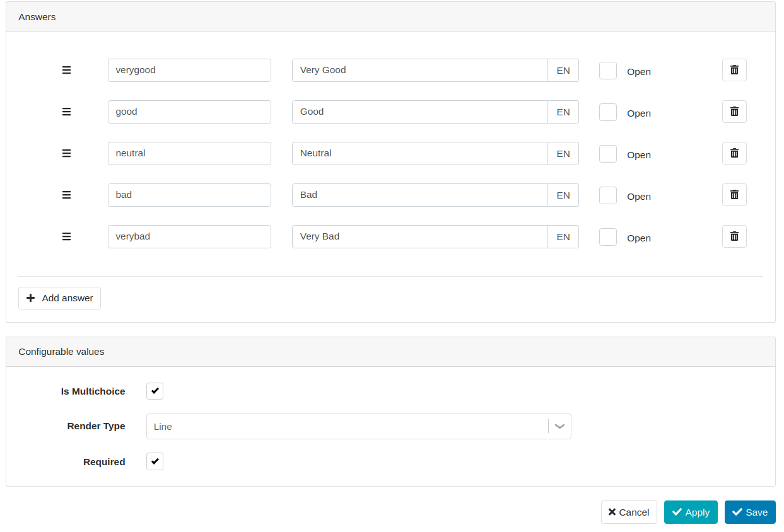Edit the Bad label field
This screenshot has width=784, height=532.
pos(420,195)
